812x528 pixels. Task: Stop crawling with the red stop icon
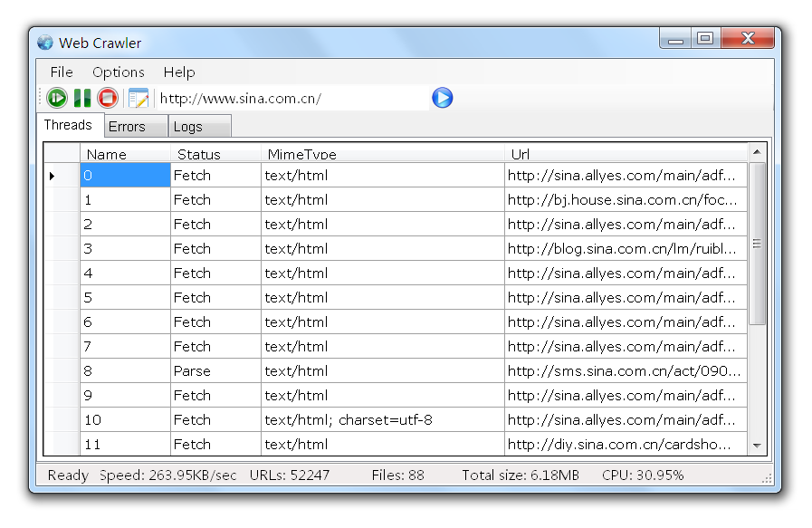coord(108,98)
